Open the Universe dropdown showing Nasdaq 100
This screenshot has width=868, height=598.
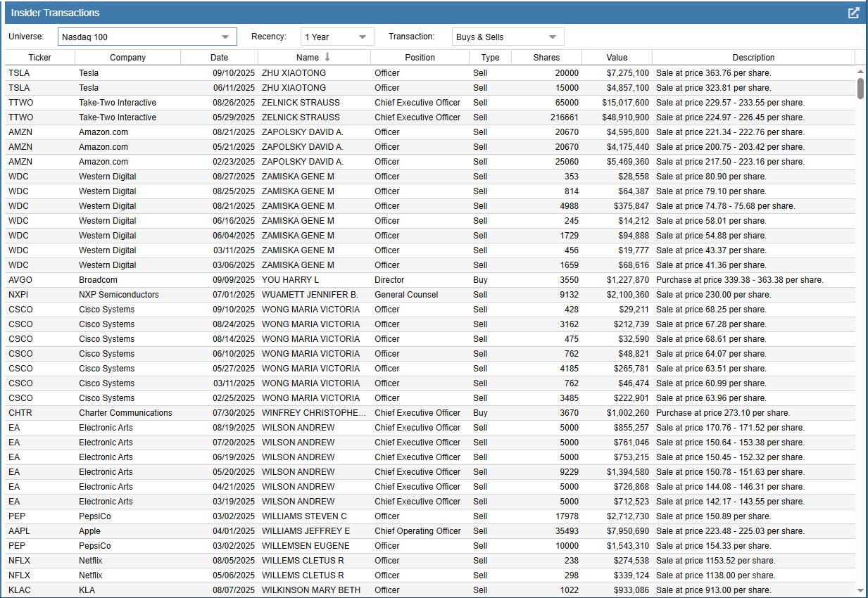(147, 37)
